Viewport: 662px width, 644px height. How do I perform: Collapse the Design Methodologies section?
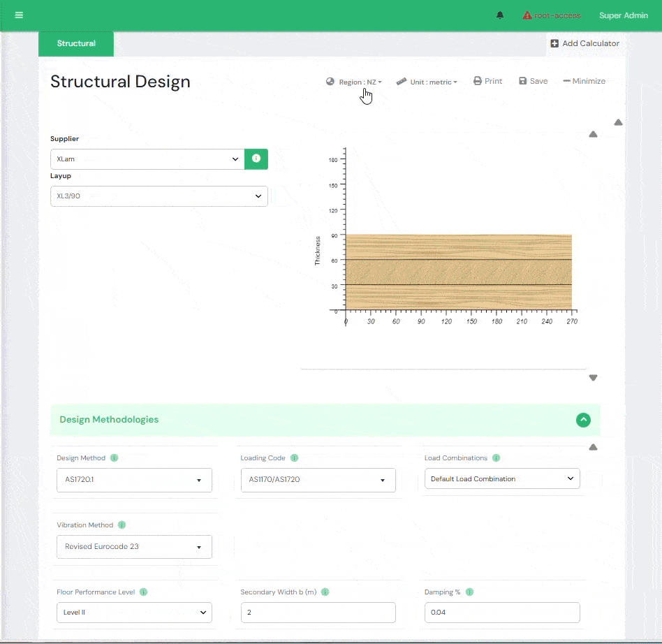click(x=583, y=420)
